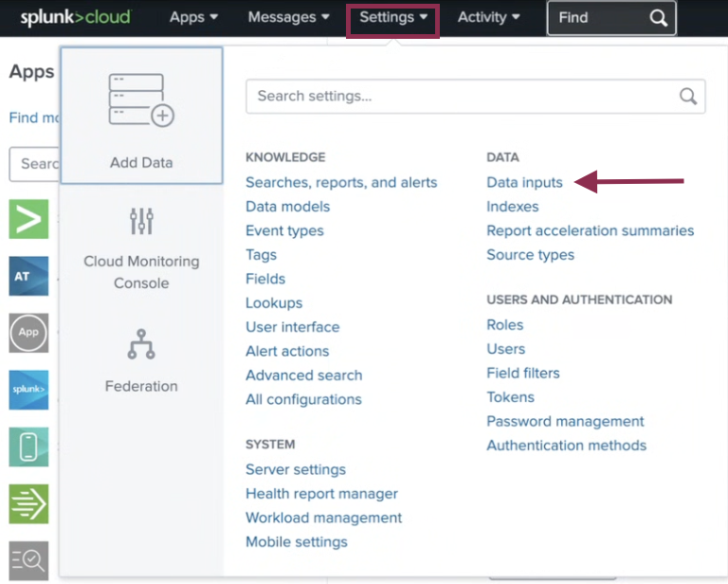Viewport: 728px width, 584px height.
Task: Click the magnifier in Search settings box
Action: point(688,97)
